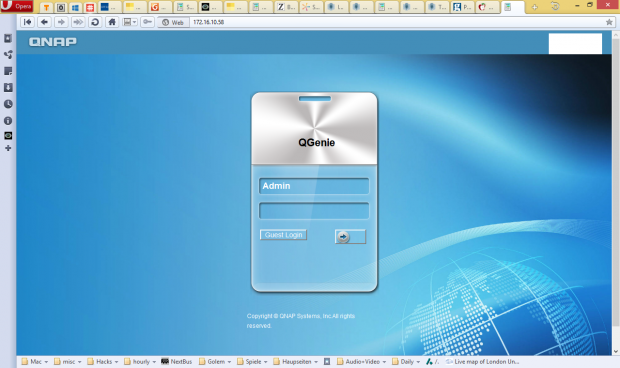
Task: Open the Slashdot '/.' bookmark
Action: 433,362
